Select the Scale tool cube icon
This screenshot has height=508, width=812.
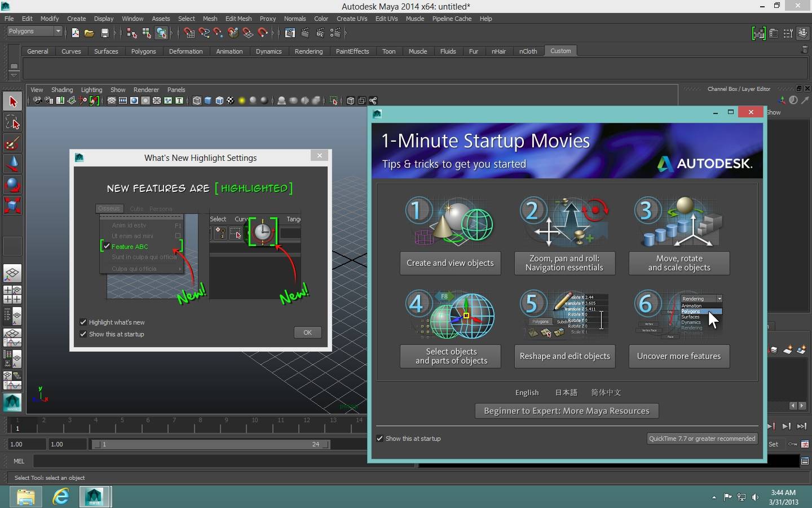pos(12,205)
